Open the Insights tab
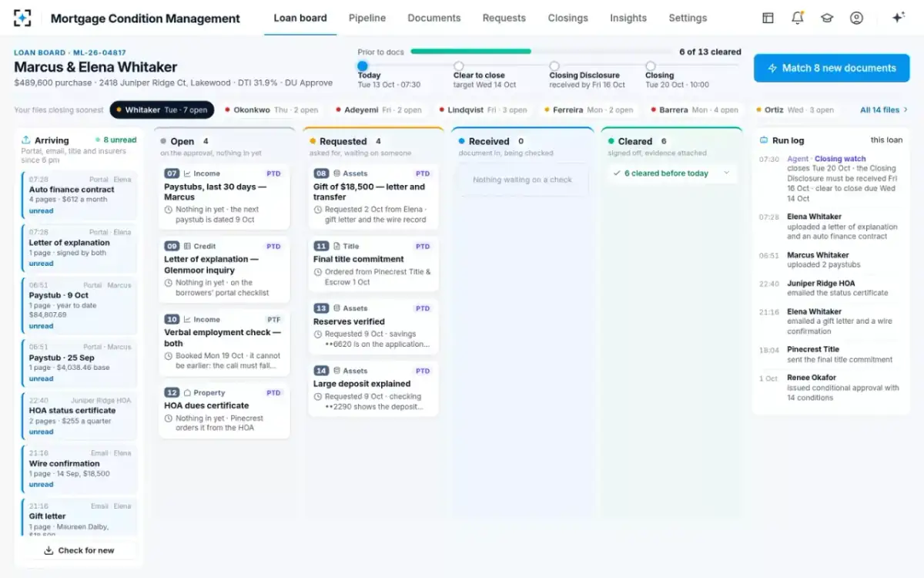This screenshot has height=578, width=924. (x=628, y=18)
